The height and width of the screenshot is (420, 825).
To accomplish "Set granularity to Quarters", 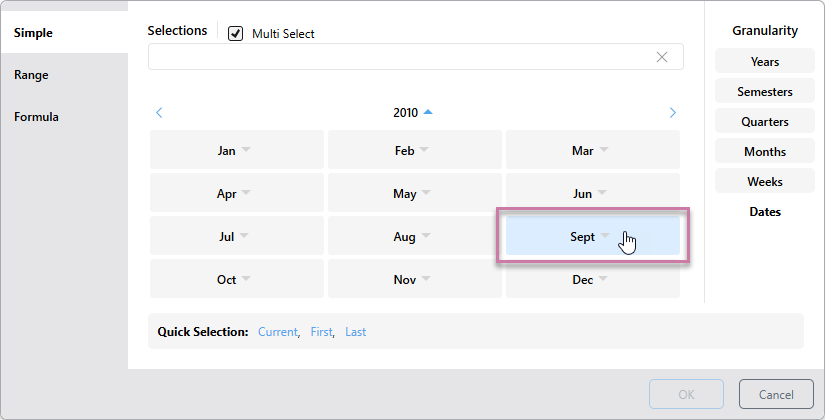I will [x=765, y=122].
